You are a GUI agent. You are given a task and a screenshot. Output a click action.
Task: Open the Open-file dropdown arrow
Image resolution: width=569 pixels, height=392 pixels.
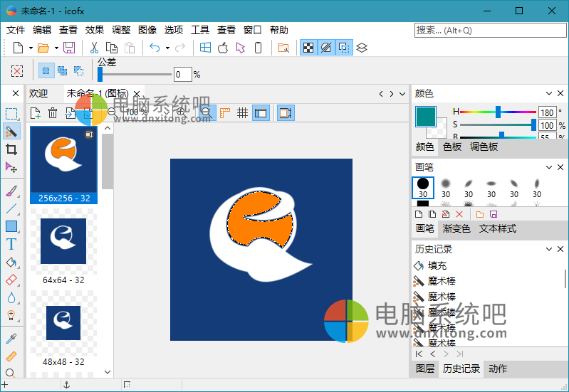(x=56, y=48)
